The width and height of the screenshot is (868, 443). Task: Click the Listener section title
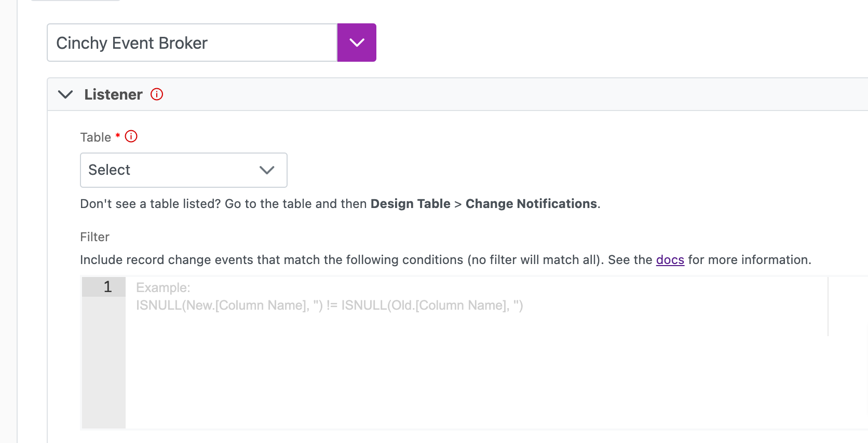(x=113, y=94)
